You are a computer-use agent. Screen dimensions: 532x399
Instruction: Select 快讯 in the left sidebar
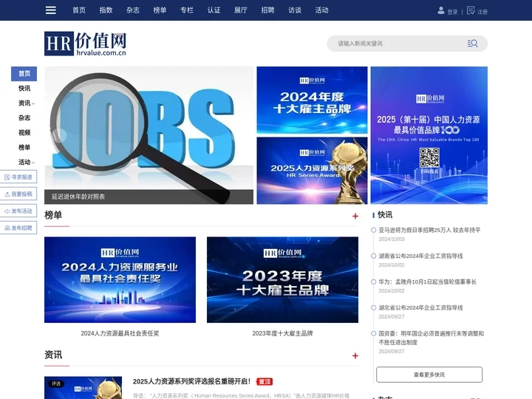[24, 88]
